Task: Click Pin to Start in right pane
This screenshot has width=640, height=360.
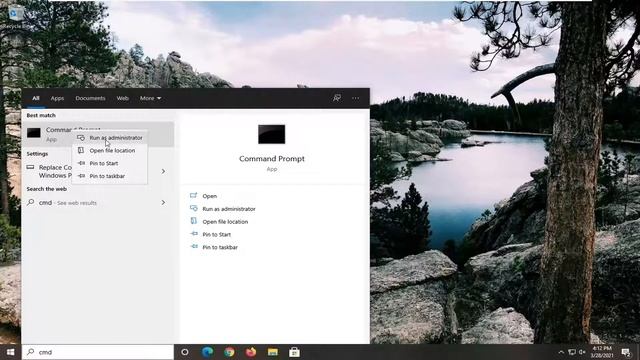Action: [216, 235]
